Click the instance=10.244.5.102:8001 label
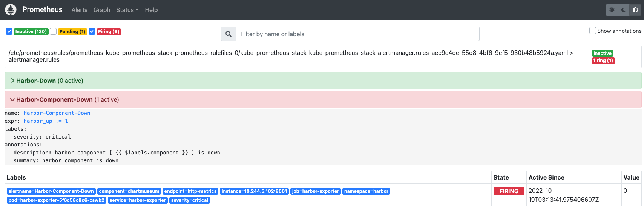 [255, 191]
